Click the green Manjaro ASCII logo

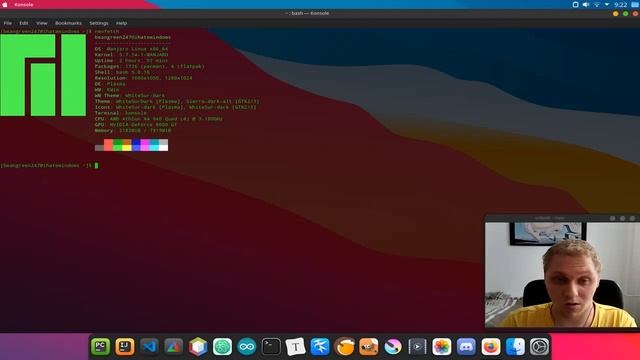click(43, 75)
